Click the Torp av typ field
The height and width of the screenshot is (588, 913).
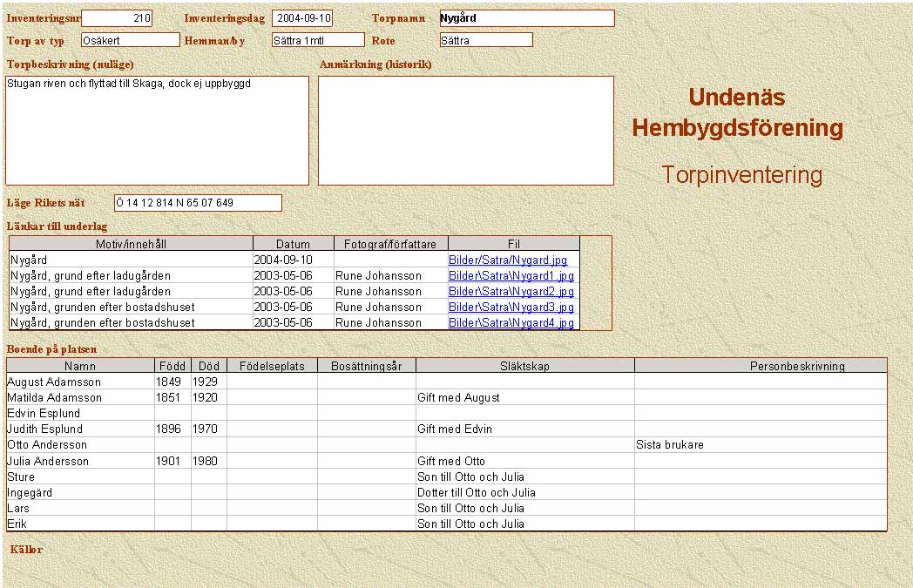pos(129,40)
